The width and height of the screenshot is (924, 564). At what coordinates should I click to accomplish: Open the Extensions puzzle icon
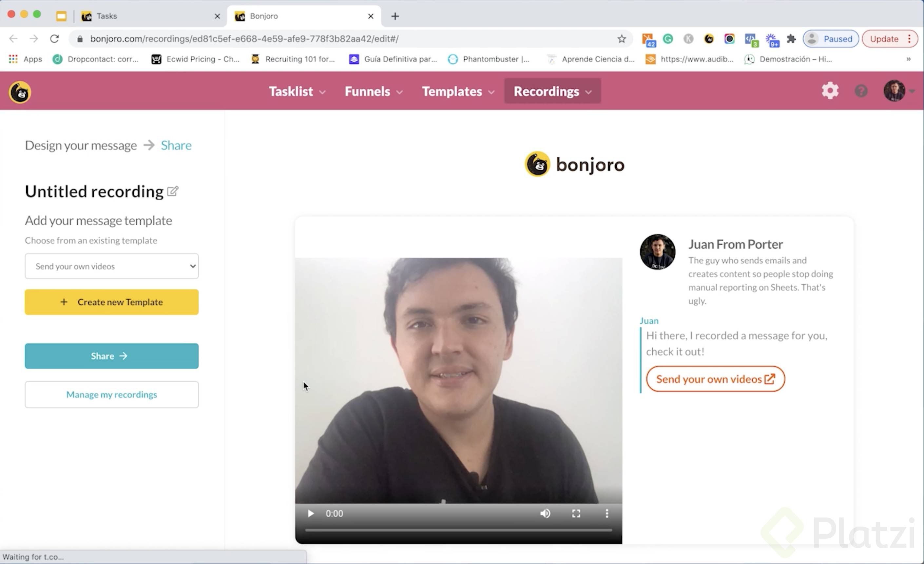coord(791,39)
